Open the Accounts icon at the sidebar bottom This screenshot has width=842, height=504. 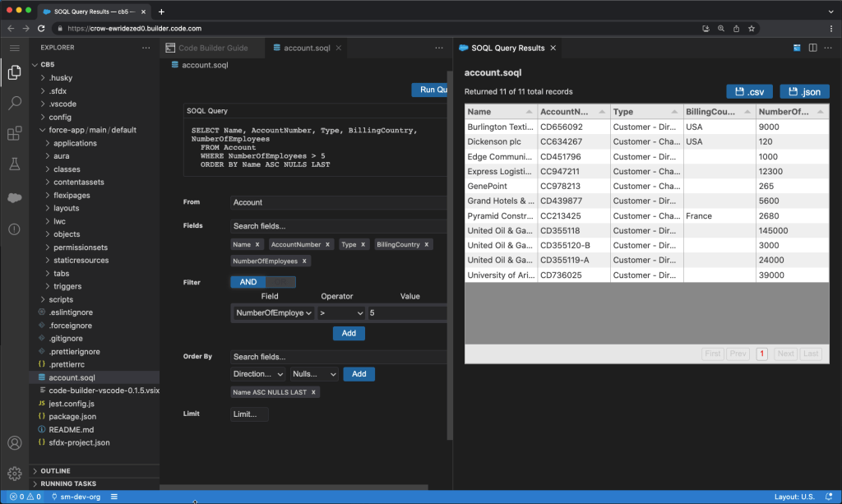click(x=12, y=442)
